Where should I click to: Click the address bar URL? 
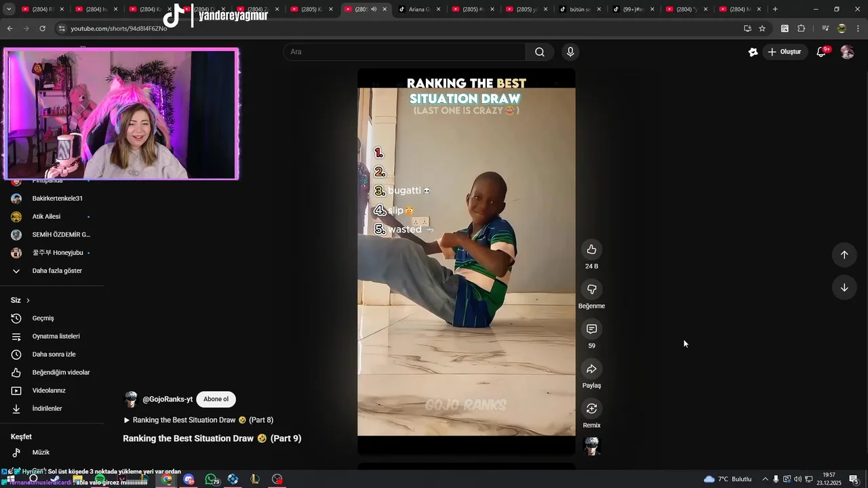point(119,28)
